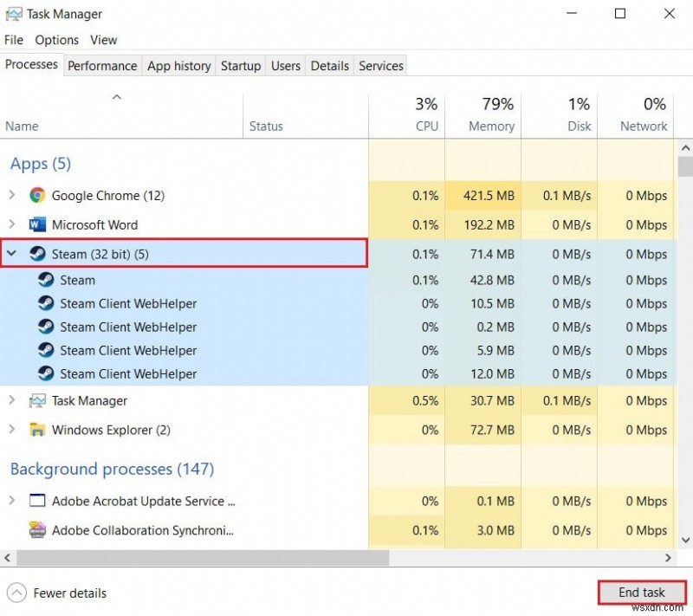Screen dimensions: 693x616
Task: Open the File menu
Action: coord(14,40)
